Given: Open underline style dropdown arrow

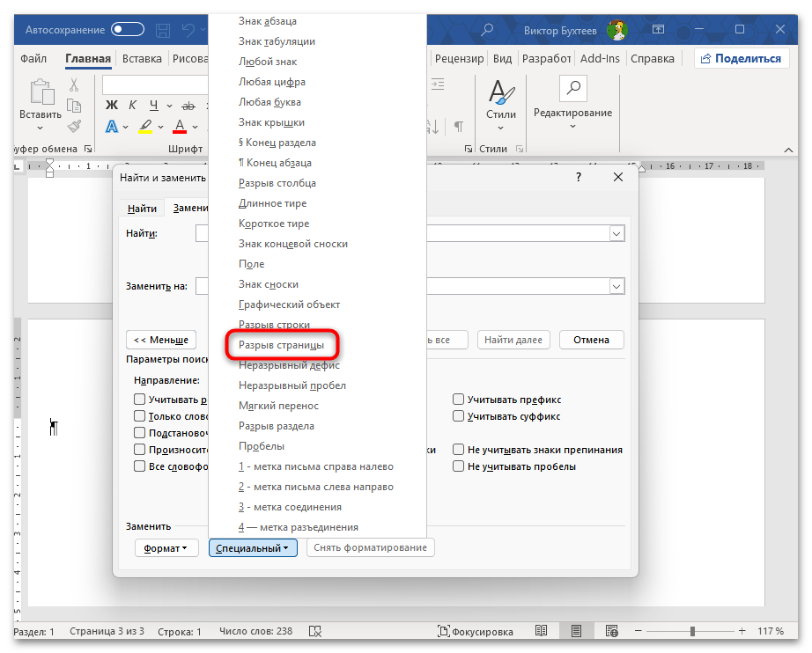Looking at the screenshot, I should pyautogui.click(x=169, y=106).
